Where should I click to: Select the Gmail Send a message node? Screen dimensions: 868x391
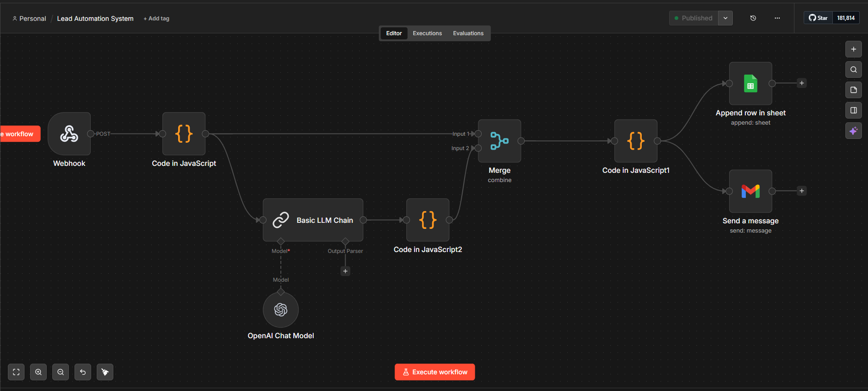(x=750, y=191)
